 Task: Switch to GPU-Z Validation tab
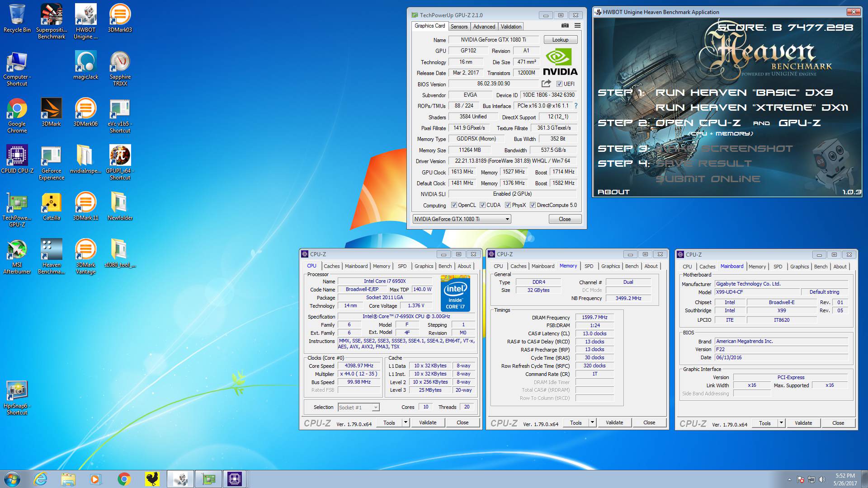point(511,27)
